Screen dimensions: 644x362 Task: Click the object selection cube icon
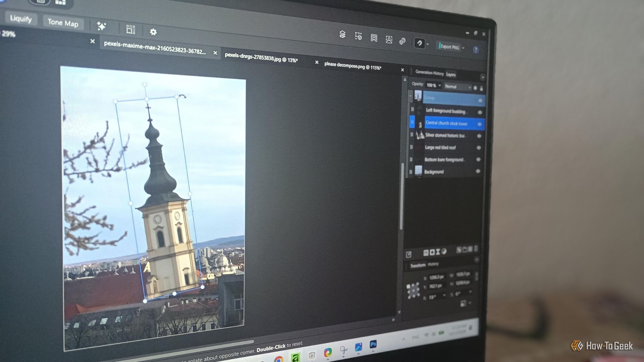[x=358, y=36]
